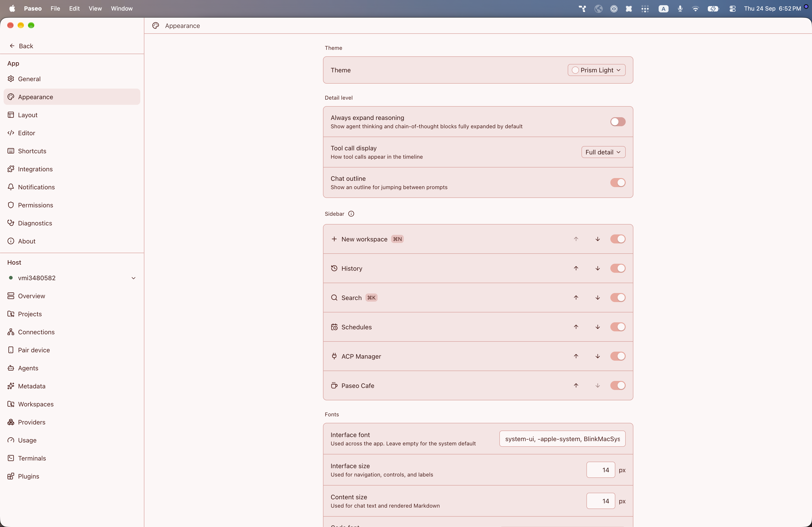
Task: Open the Edit menu
Action: (x=74, y=9)
